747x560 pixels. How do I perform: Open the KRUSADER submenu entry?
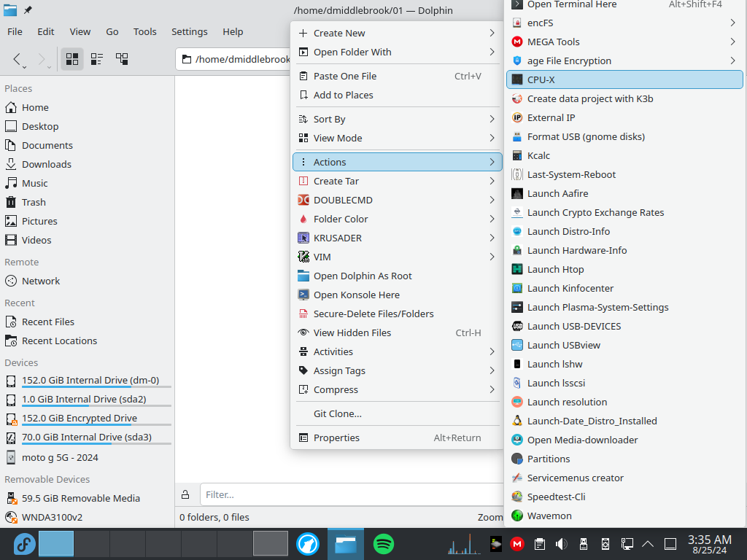click(397, 238)
